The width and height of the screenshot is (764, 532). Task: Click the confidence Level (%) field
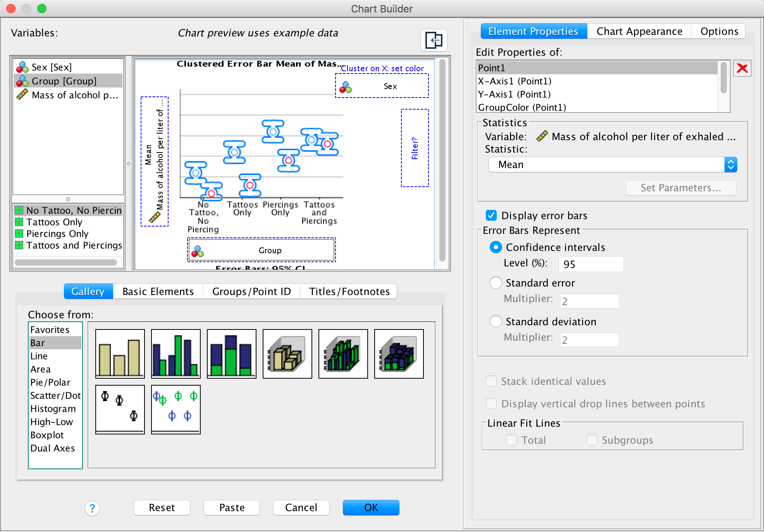point(590,264)
